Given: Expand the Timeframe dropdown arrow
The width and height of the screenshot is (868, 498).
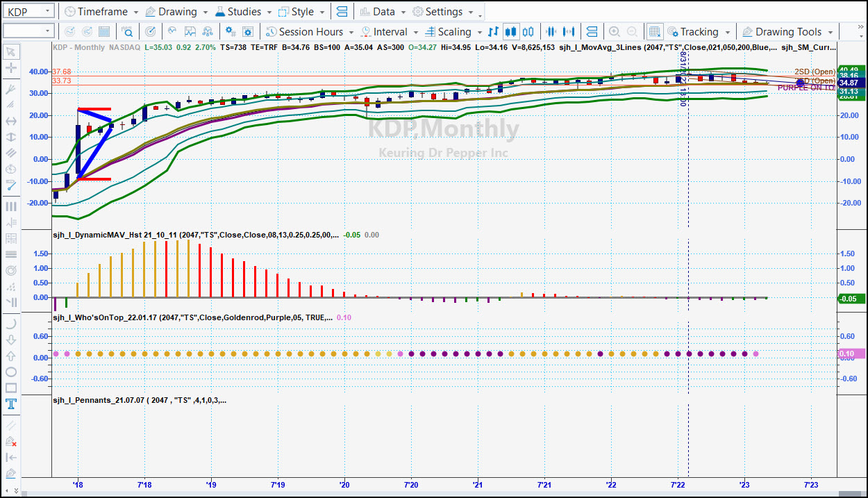Looking at the screenshot, I should (x=135, y=13).
